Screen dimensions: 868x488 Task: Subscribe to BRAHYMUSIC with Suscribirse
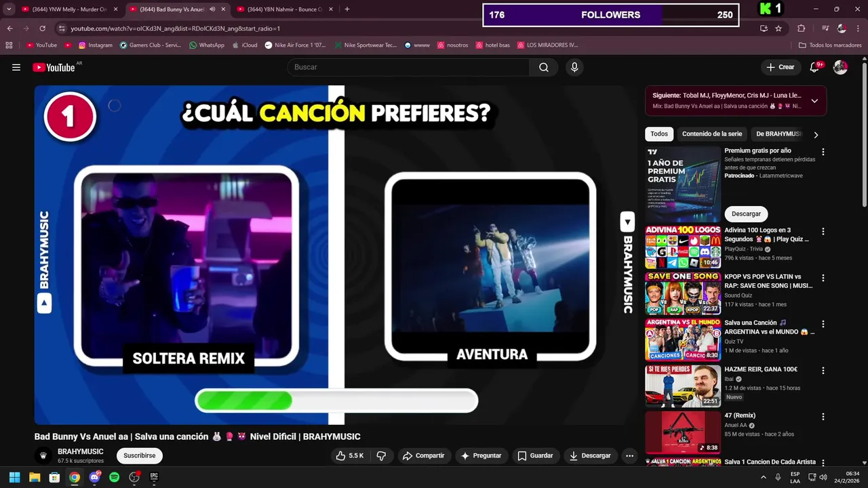click(140, 455)
